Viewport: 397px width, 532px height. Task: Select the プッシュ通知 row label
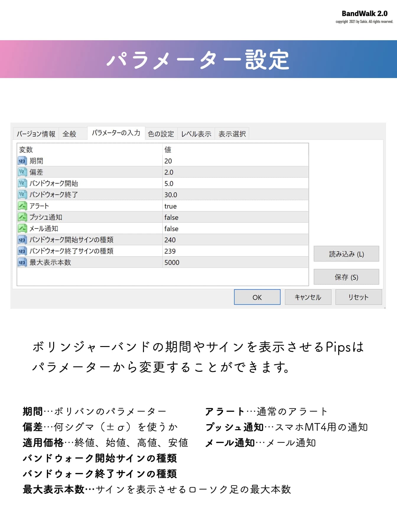point(46,217)
